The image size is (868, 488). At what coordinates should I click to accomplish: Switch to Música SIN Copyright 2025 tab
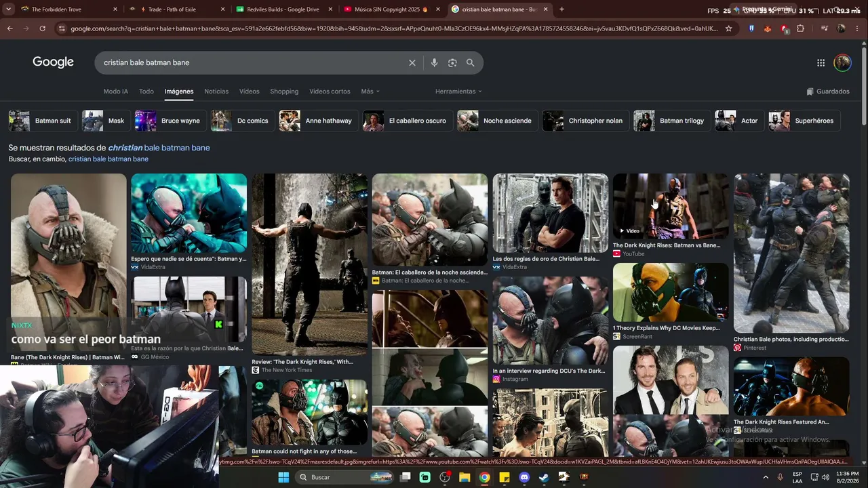pyautogui.click(x=391, y=9)
